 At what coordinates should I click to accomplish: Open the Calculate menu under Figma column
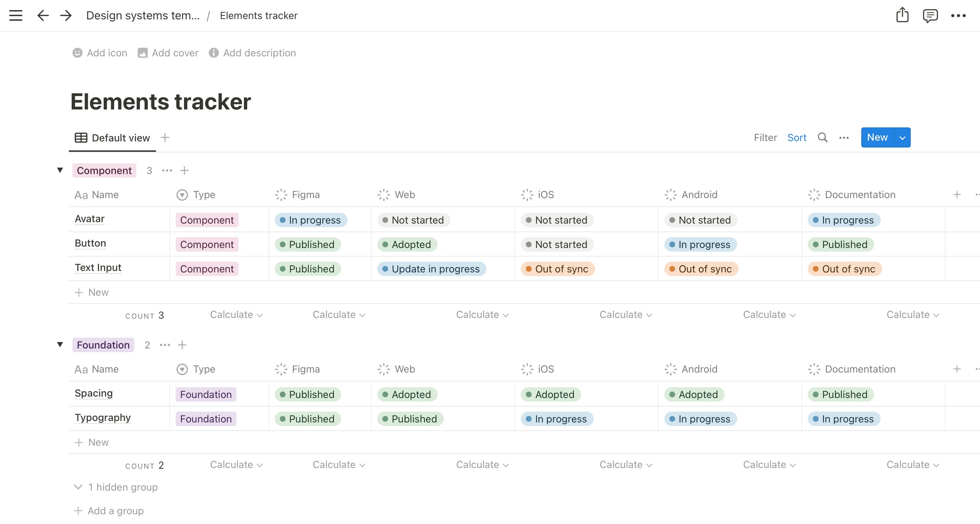tap(339, 314)
